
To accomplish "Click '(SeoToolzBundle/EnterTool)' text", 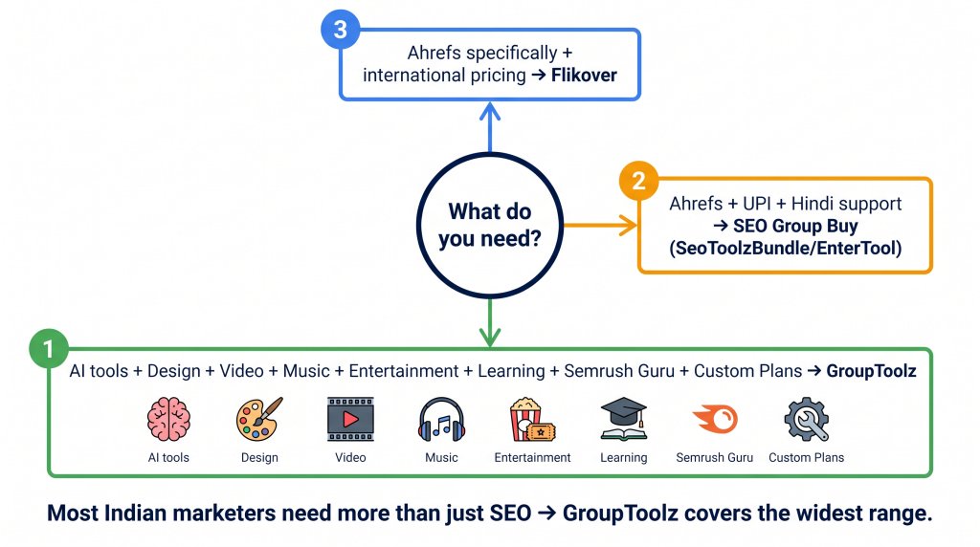I will pyautogui.click(x=786, y=249).
